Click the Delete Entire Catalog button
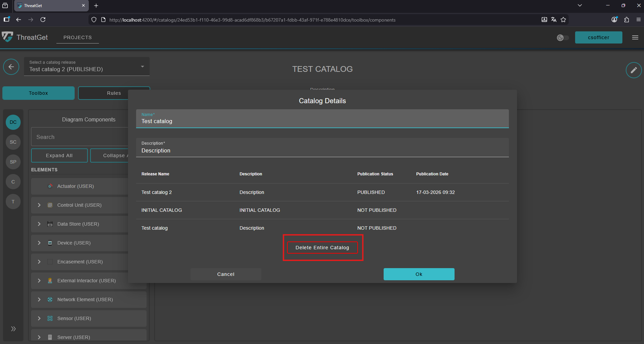The height and width of the screenshot is (344, 644). (x=322, y=248)
